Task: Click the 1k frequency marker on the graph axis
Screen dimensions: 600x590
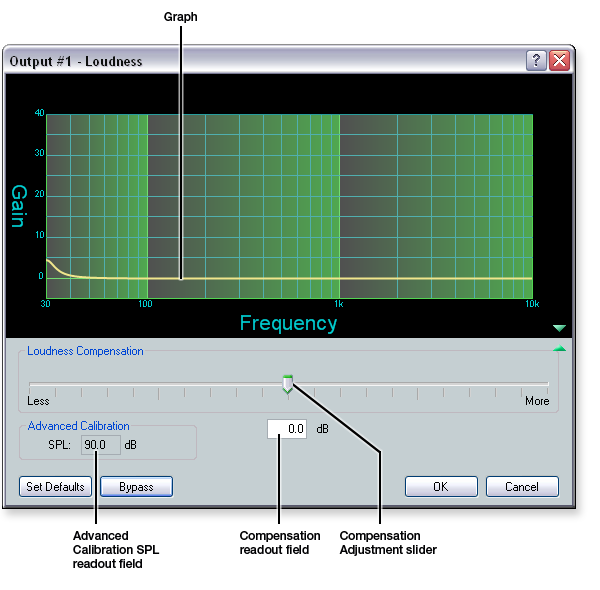Action: 339,304
